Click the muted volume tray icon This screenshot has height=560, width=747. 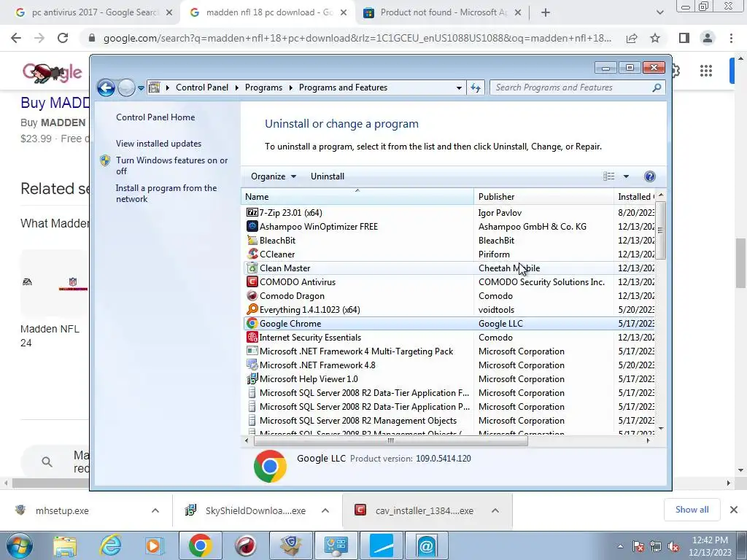(673, 547)
